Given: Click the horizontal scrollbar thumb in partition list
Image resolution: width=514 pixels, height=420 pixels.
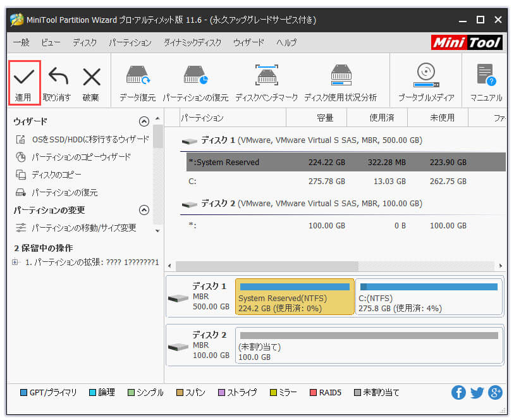Looking at the screenshot, I should tap(267, 266).
